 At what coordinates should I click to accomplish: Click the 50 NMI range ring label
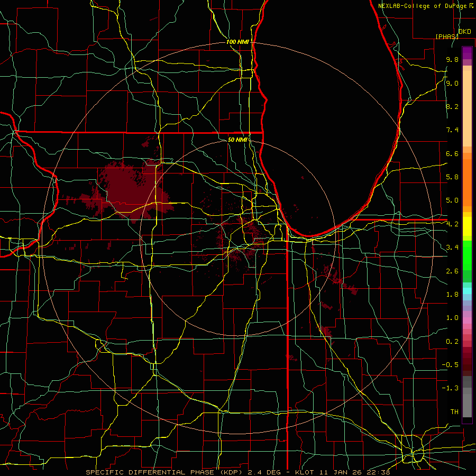pos(237,140)
